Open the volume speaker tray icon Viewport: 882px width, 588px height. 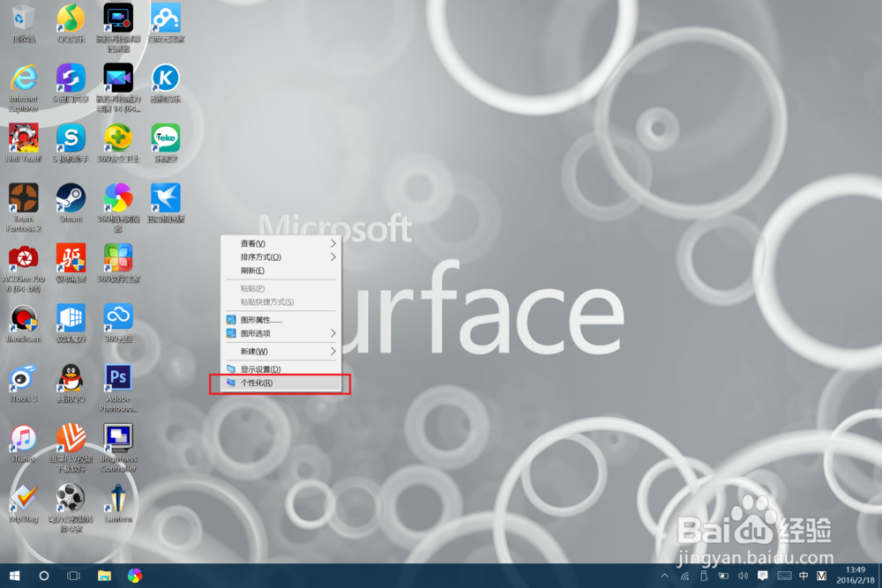[743, 576]
